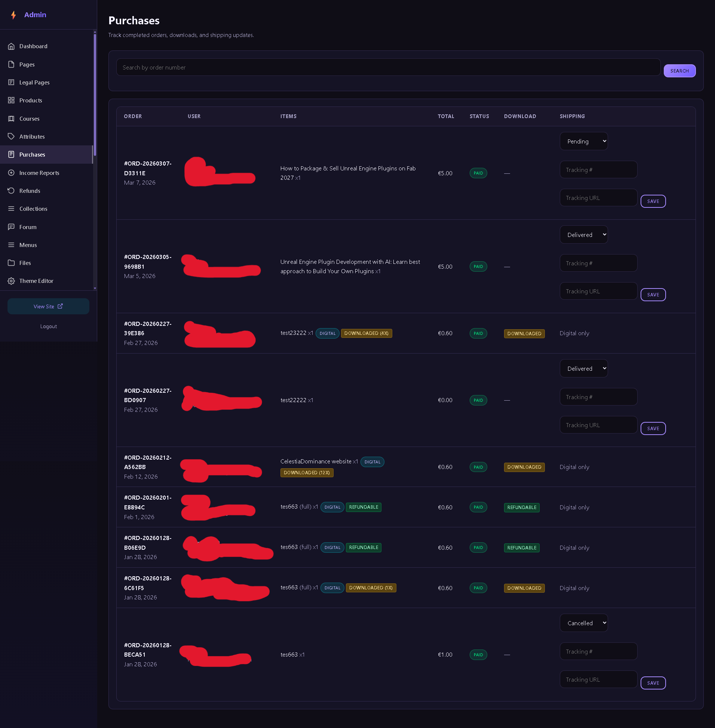Click the Collections list icon
Screen dimensions: 715x728
(11, 209)
